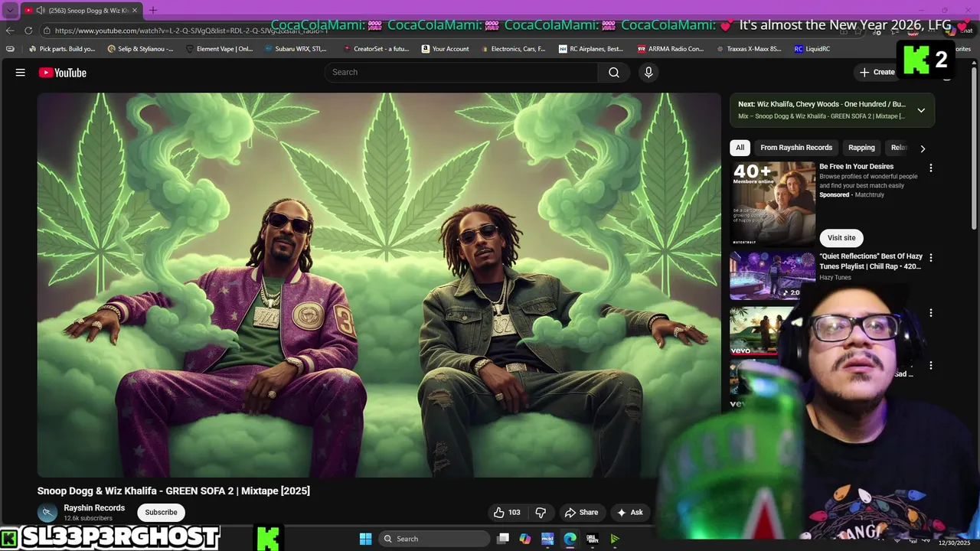Image resolution: width=980 pixels, height=551 pixels.
Task: Click the Visit site ad button
Action: point(841,238)
